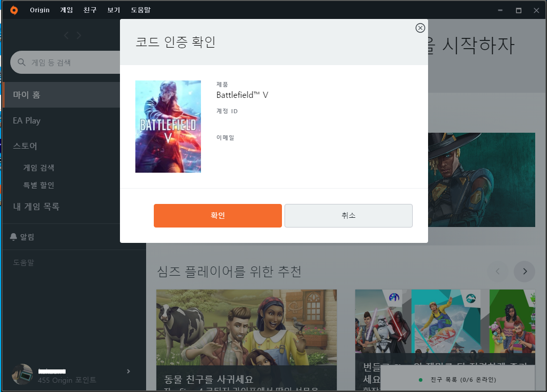
Task: Minimize the Origin window
Action: (500, 10)
